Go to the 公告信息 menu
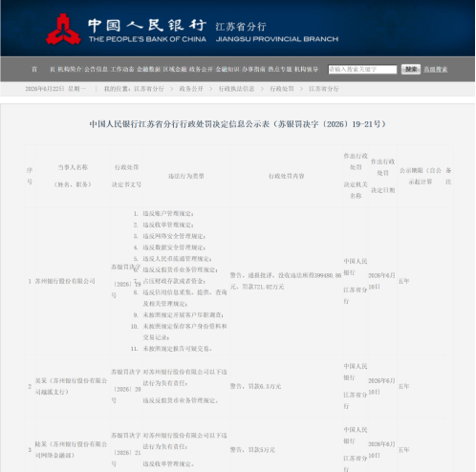Screen dimensions: 476x472 96,69
